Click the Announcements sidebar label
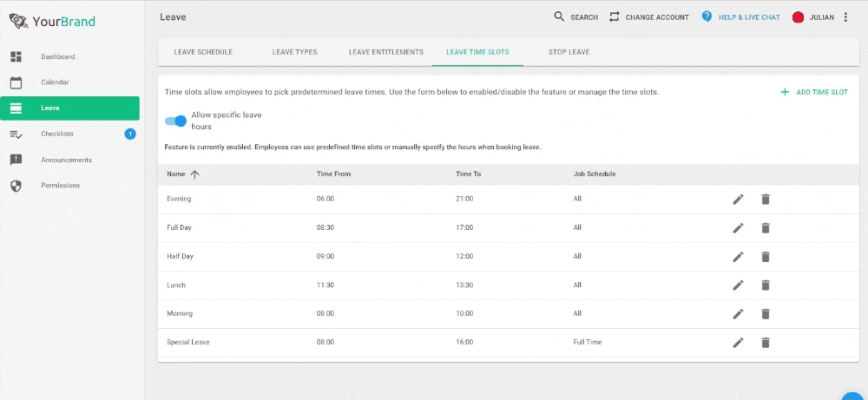 [67, 160]
